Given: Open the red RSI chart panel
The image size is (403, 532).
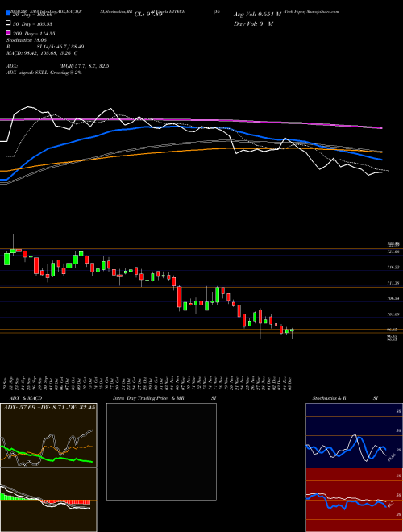Looking at the screenshot, I should (x=354, y=500).
